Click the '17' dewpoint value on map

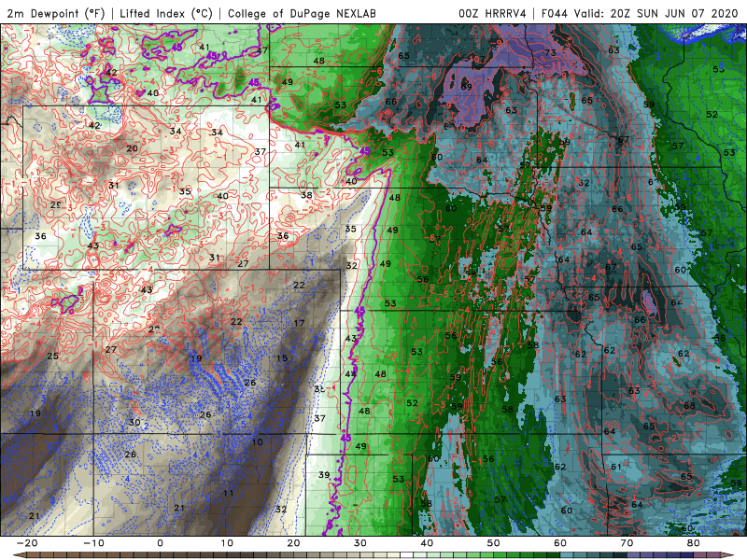click(299, 323)
